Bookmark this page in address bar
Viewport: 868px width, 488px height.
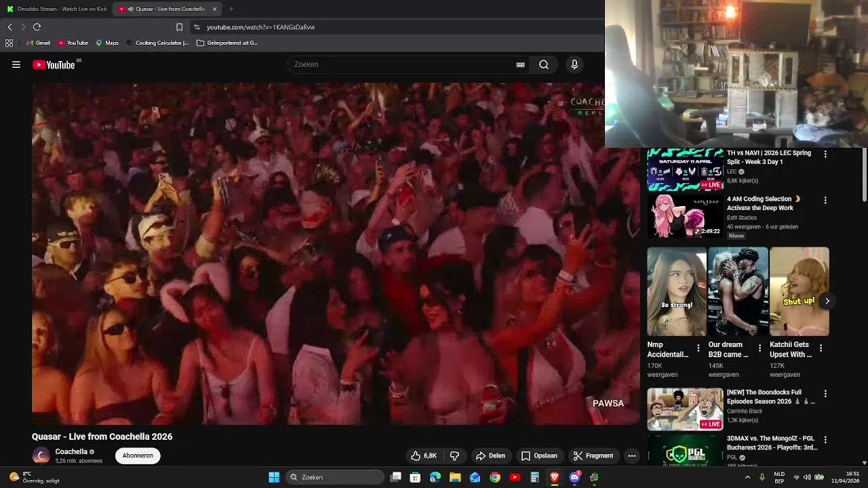coord(179,27)
